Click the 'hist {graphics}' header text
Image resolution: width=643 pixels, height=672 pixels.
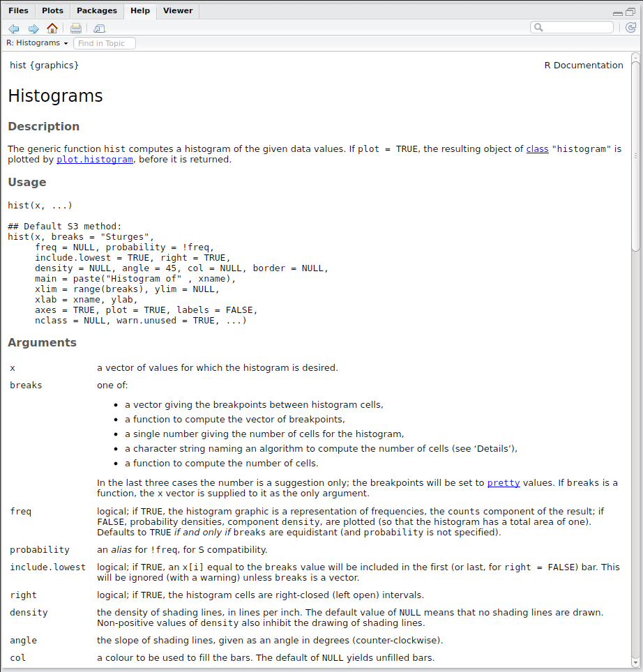[x=44, y=65]
